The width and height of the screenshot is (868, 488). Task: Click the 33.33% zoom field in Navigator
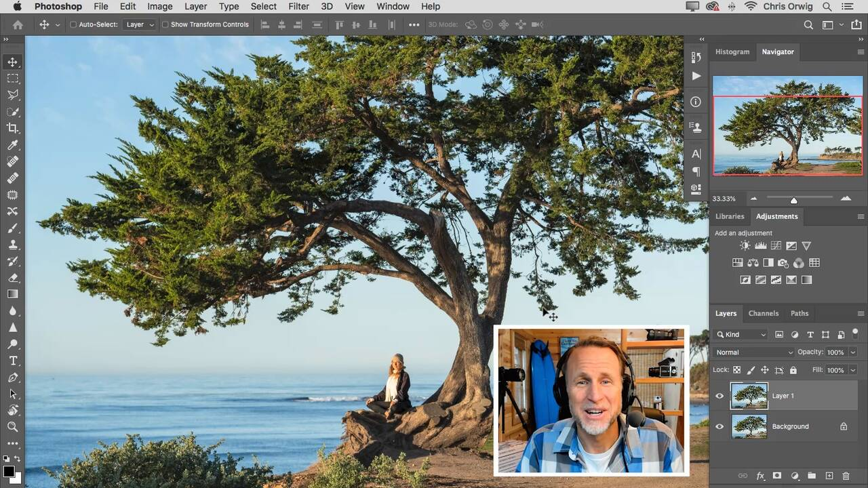(724, 199)
